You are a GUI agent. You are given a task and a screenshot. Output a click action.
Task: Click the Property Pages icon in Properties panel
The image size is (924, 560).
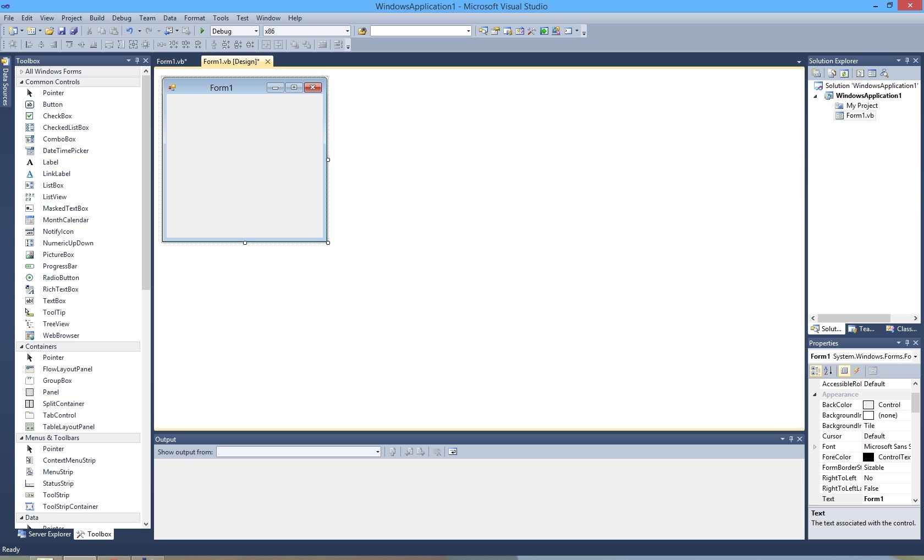click(873, 371)
